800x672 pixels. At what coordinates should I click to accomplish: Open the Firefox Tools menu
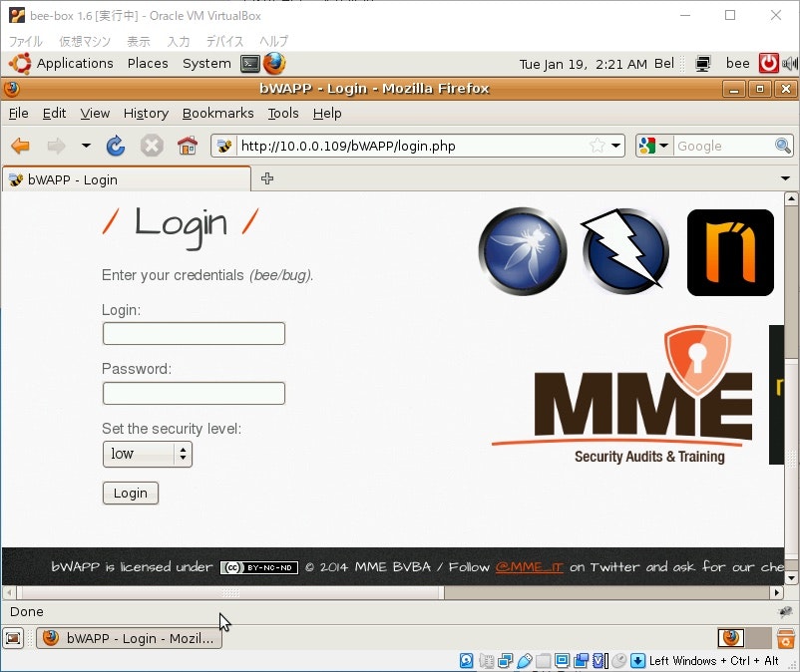coord(283,114)
